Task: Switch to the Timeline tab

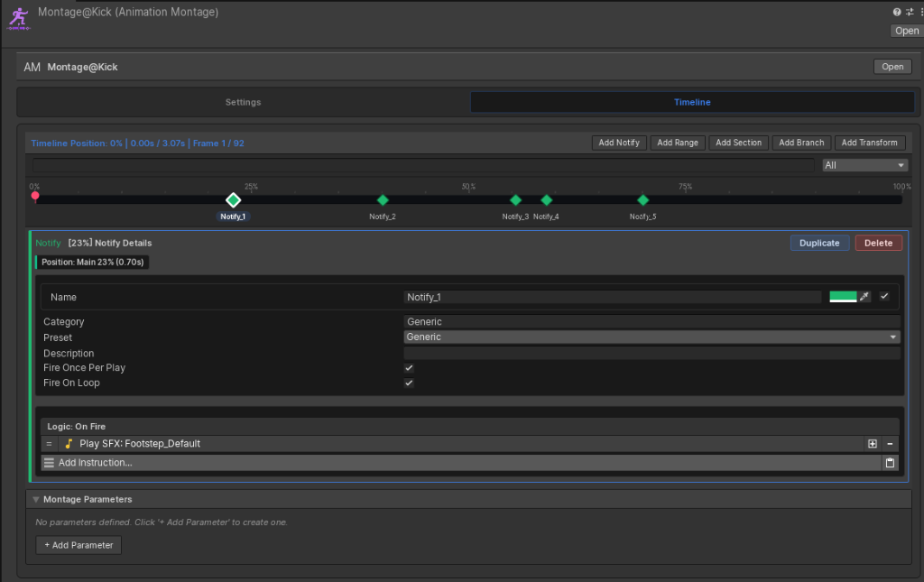Action: point(692,102)
